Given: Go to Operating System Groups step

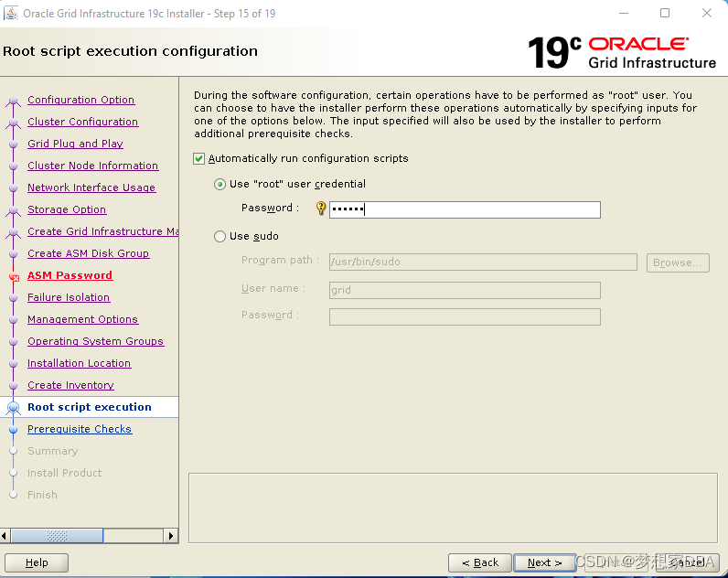Looking at the screenshot, I should click(x=96, y=341).
